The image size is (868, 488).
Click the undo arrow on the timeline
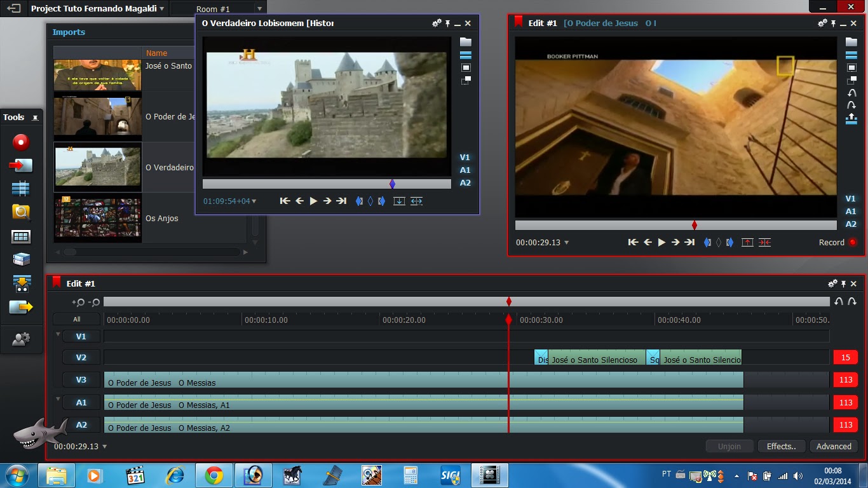[839, 302]
